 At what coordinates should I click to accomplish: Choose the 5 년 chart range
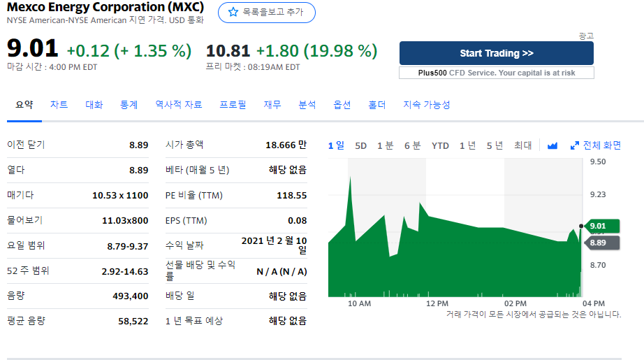(x=495, y=145)
